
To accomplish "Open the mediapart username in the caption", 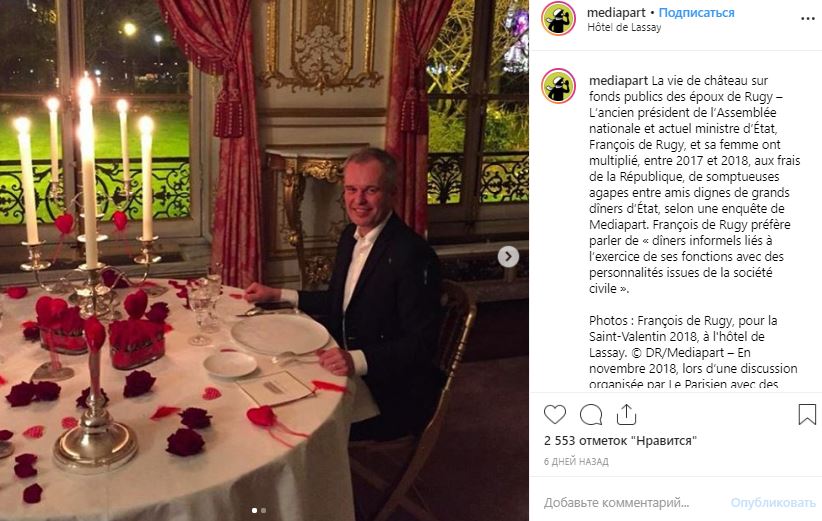I will click(x=619, y=81).
